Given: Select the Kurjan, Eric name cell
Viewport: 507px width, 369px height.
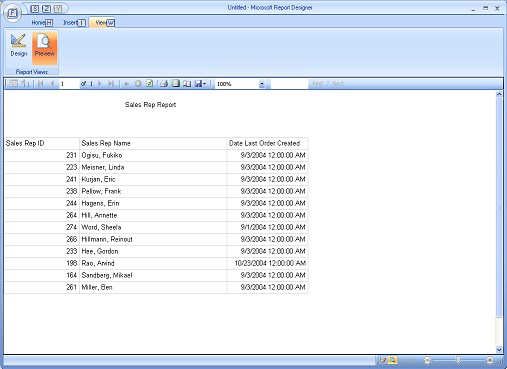Looking at the screenshot, I should click(153, 179).
